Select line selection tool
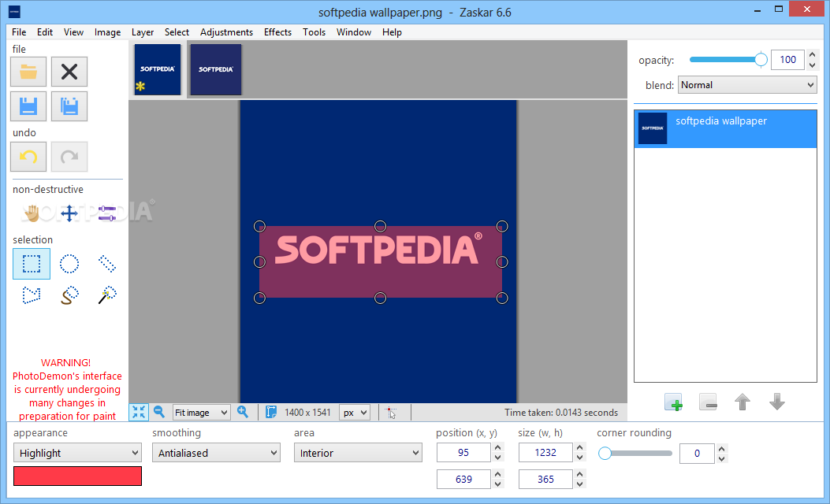This screenshot has height=504, width=830. 107,263
